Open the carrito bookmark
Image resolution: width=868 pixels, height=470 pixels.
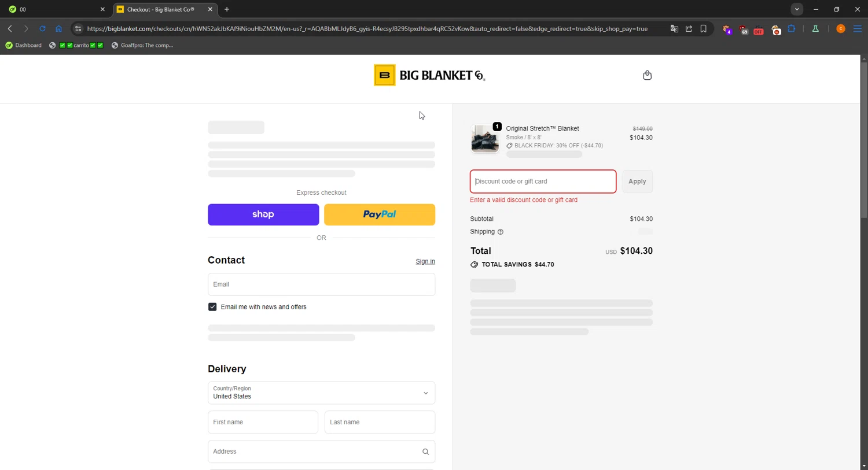coord(77,45)
